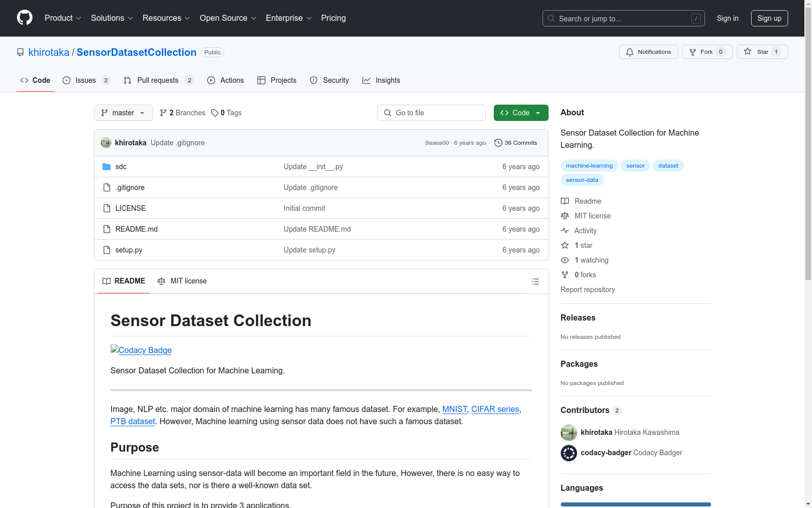This screenshot has width=812, height=508.
Task: Click the Codacy Badge image link
Action: coord(141,350)
